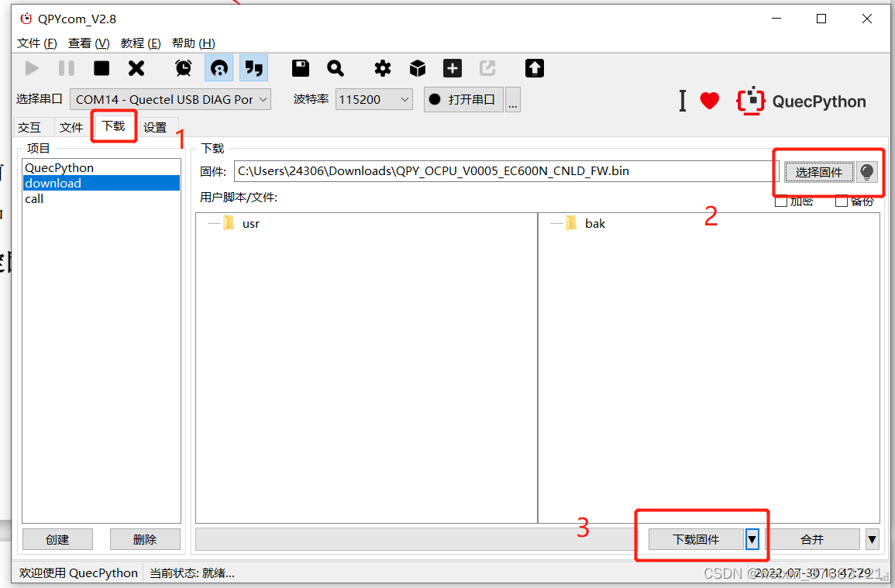Click the 删除 button
Viewport: 895px width, 588px height.
tap(145, 539)
